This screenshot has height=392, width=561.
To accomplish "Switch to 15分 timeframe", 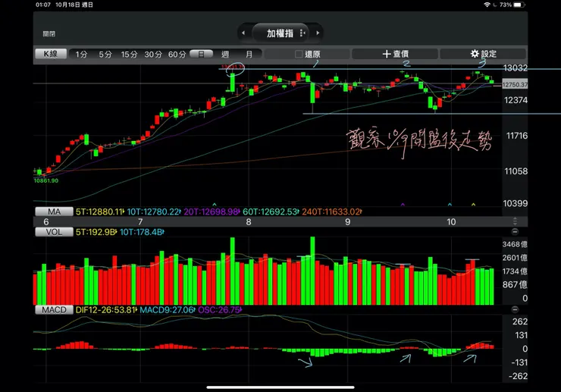I will (x=129, y=54).
